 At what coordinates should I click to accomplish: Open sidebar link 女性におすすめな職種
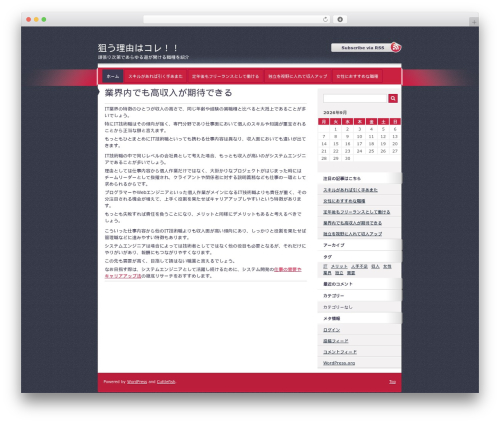344,201
